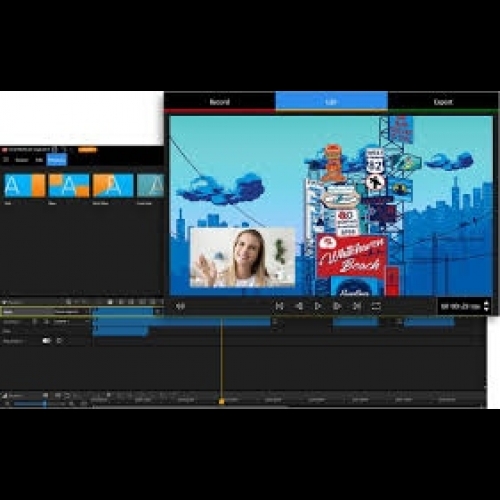Image resolution: width=500 pixels, height=500 pixels.
Task: Choose the faded gray preset thumbnail
Action: tap(150, 185)
